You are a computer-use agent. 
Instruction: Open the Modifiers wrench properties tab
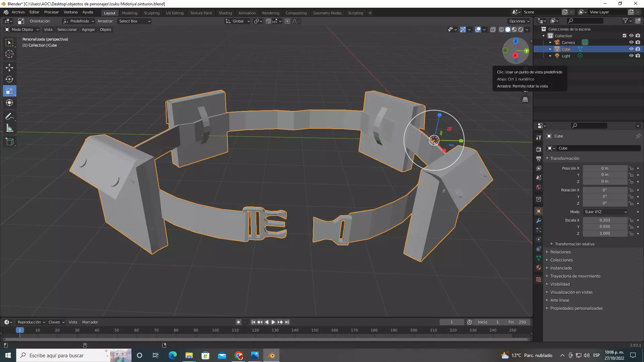coord(539,221)
